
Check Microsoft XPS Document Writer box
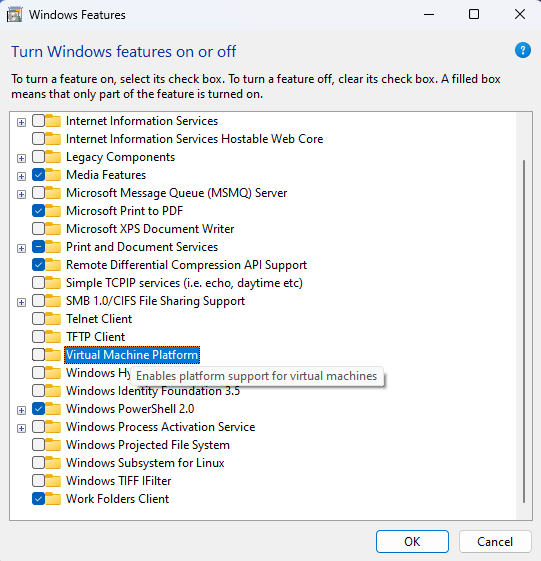coord(38,229)
